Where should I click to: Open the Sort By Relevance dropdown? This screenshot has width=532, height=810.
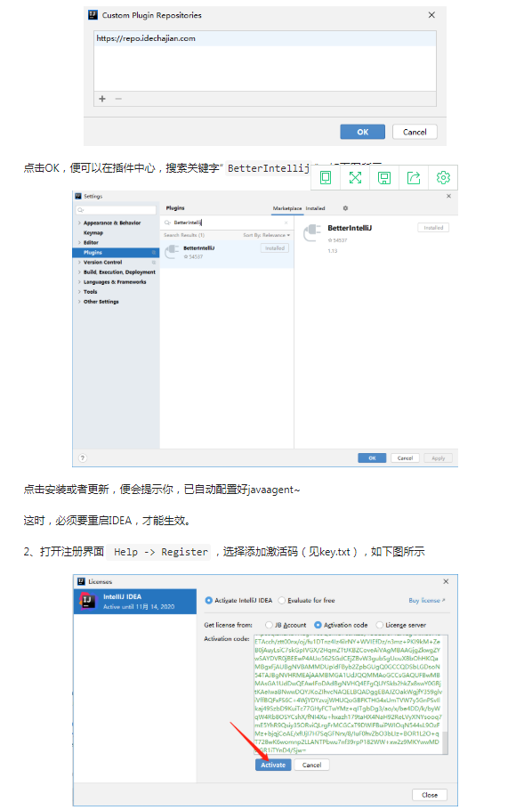(267, 235)
